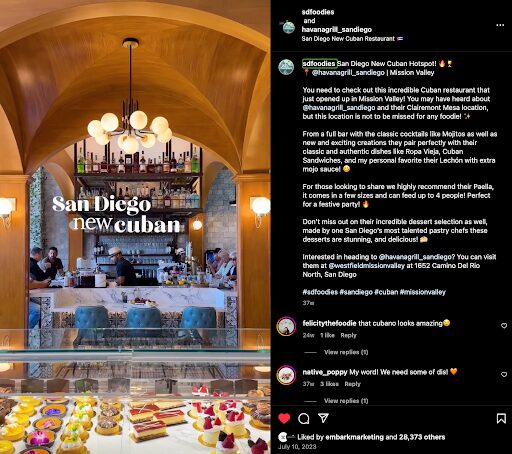Open sdfoodies username in post header

point(318,12)
